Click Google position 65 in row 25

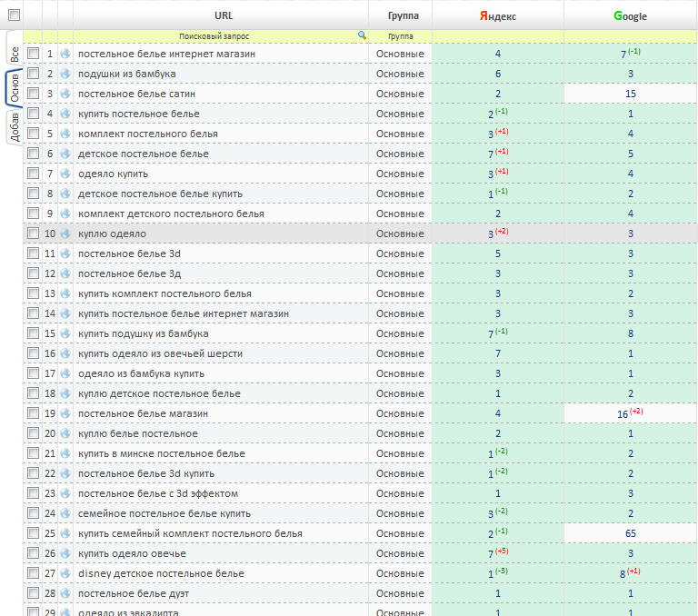[631, 533]
